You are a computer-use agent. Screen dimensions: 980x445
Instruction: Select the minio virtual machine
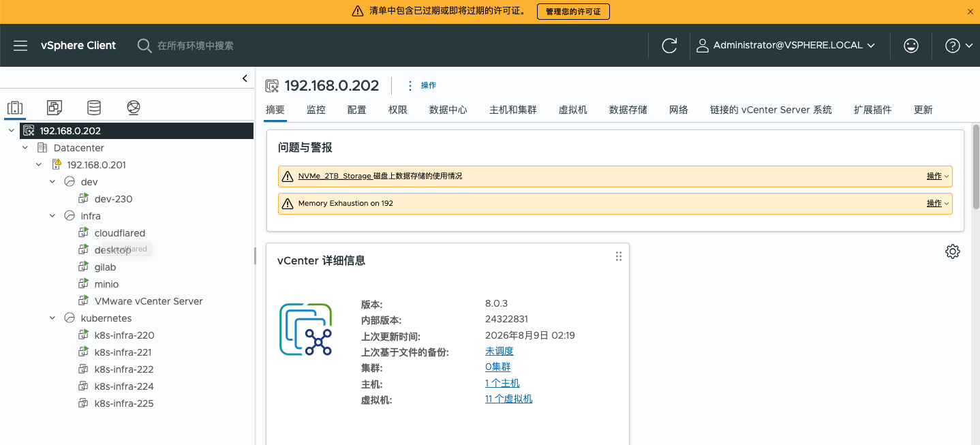coord(106,284)
